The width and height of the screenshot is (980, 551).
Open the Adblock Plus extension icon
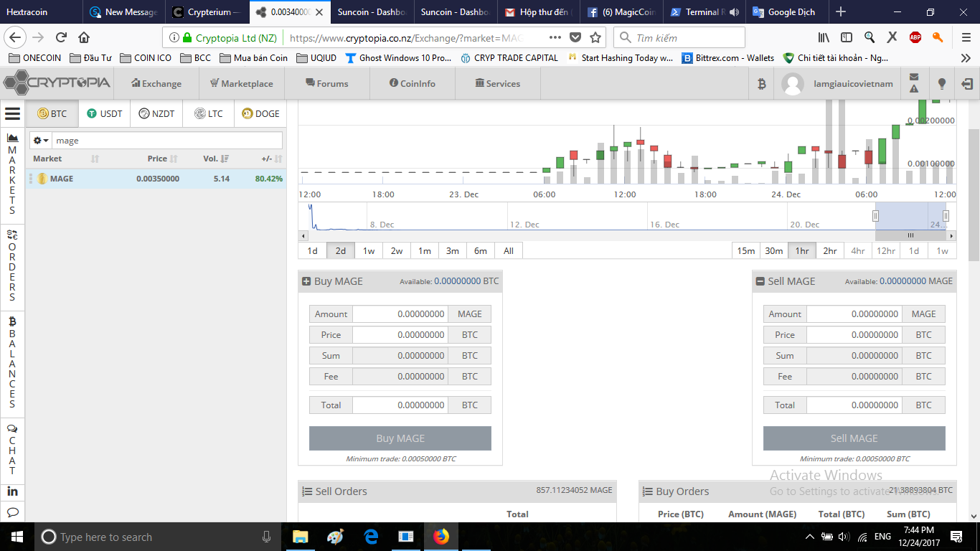coord(915,37)
